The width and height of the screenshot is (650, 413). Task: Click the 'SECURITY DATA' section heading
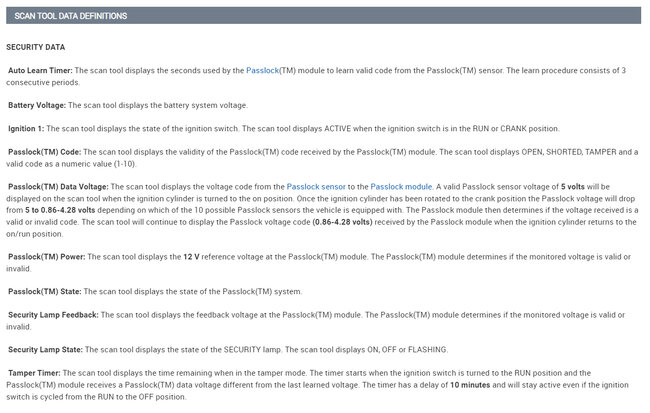coord(36,47)
